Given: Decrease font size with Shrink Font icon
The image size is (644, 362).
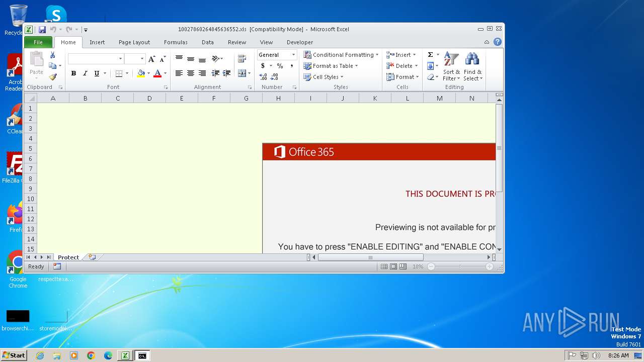Looking at the screenshot, I should [x=163, y=59].
